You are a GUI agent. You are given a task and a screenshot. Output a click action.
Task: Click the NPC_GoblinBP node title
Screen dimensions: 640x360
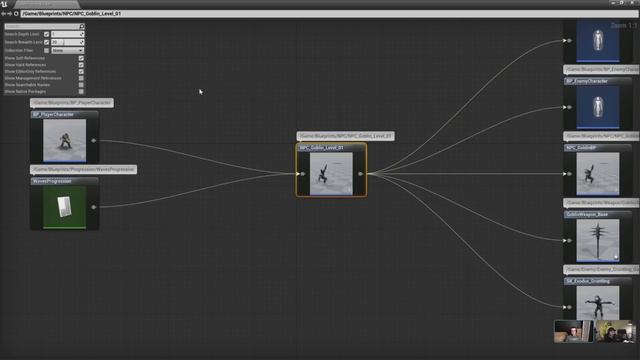coord(581,148)
